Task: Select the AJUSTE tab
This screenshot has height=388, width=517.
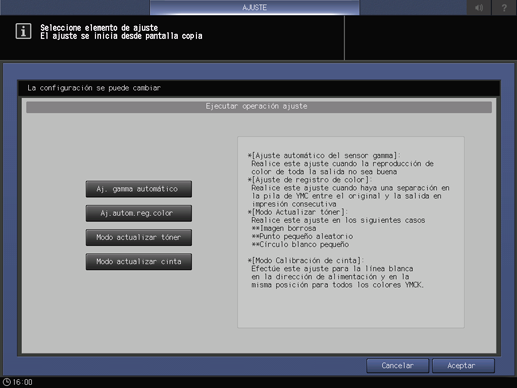Action: click(x=254, y=7)
